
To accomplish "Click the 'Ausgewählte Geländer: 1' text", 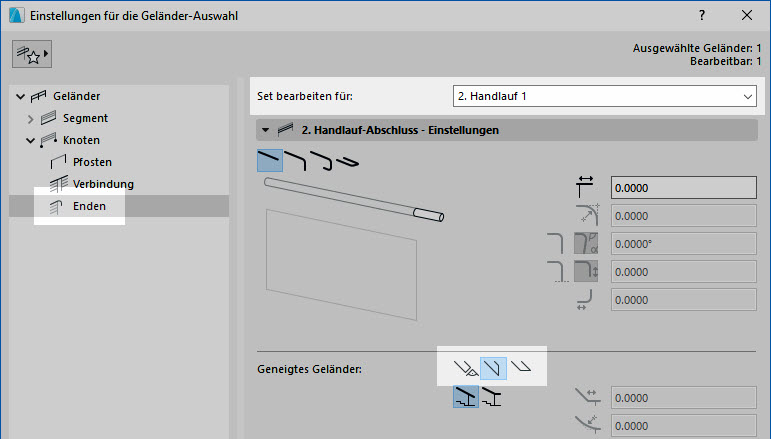I will click(x=697, y=48).
